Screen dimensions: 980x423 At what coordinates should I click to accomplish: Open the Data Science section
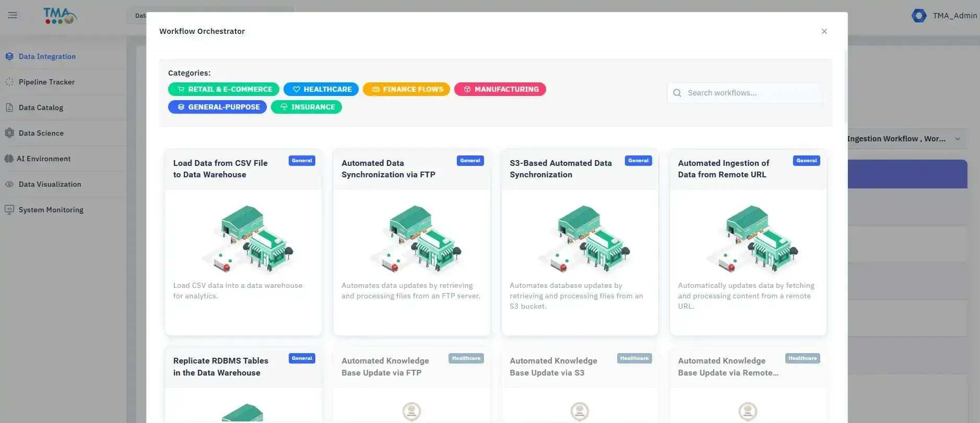[x=41, y=133]
